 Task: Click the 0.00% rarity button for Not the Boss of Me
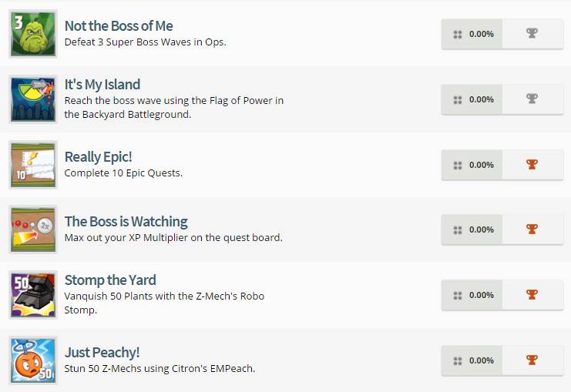click(x=472, y=34)
